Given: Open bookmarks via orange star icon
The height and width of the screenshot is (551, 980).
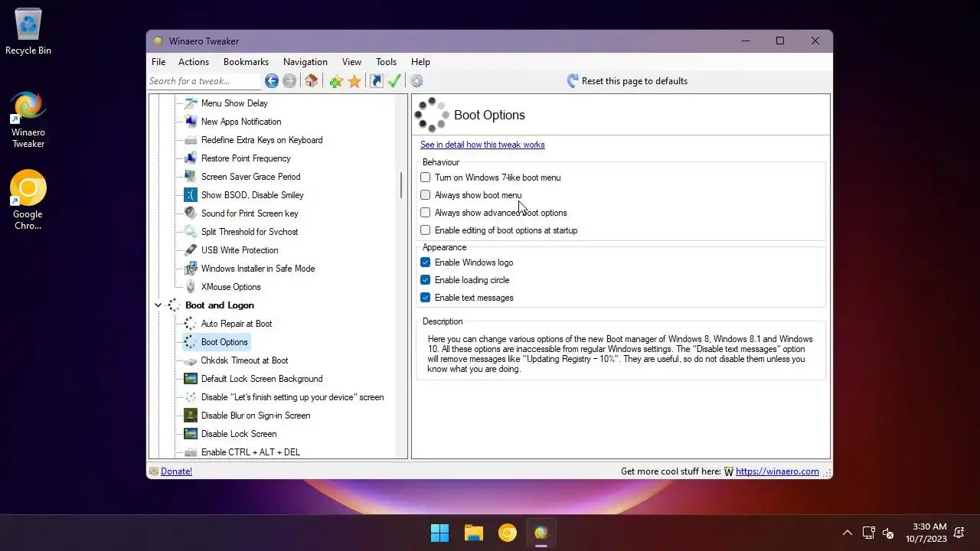Looking at the screenshot, I should coord(354,81).
